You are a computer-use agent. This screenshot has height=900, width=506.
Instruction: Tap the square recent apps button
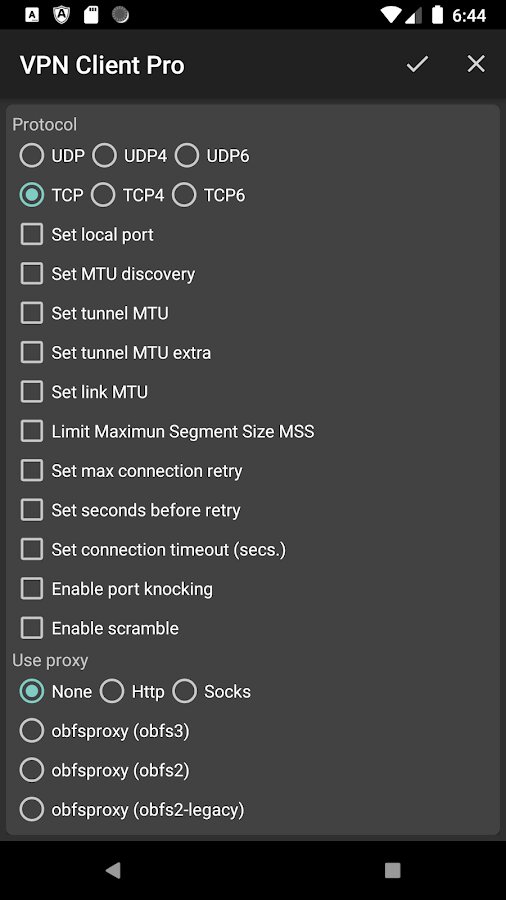[392, 870]
